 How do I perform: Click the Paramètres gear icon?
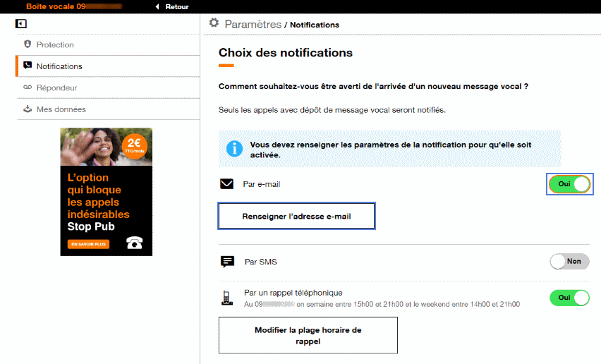coord(214,23)
